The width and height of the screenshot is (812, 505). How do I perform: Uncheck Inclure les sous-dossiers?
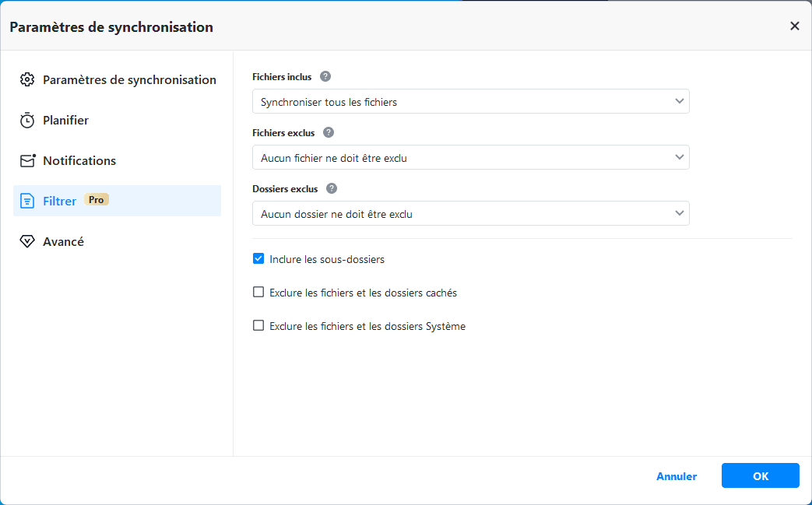coord(258,259)
